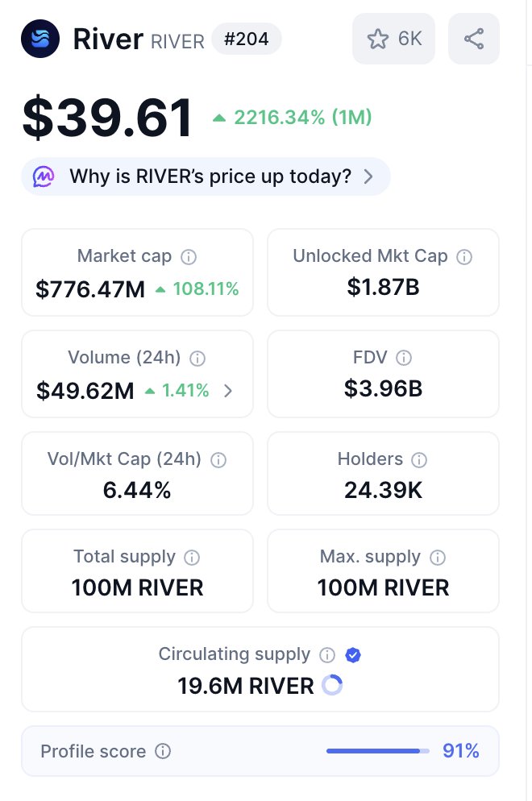532x801 pixels.
Task: Click the #204 rank badge
Action: click(x=247, y=39)
